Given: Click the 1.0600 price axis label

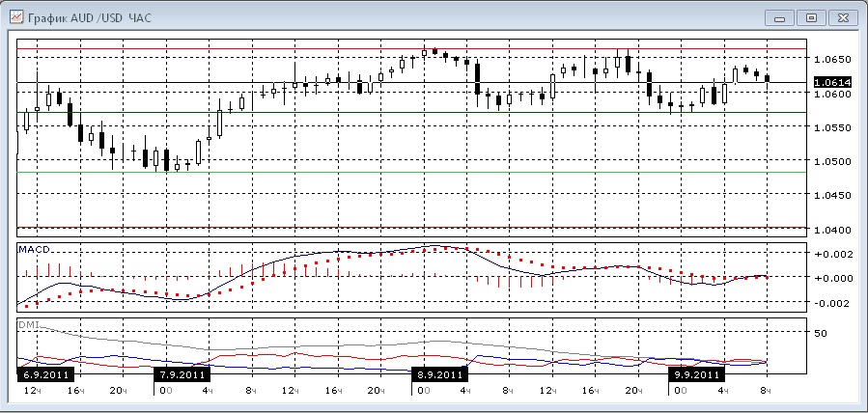Looking at the screenshot, I should (x=831, y=94).
